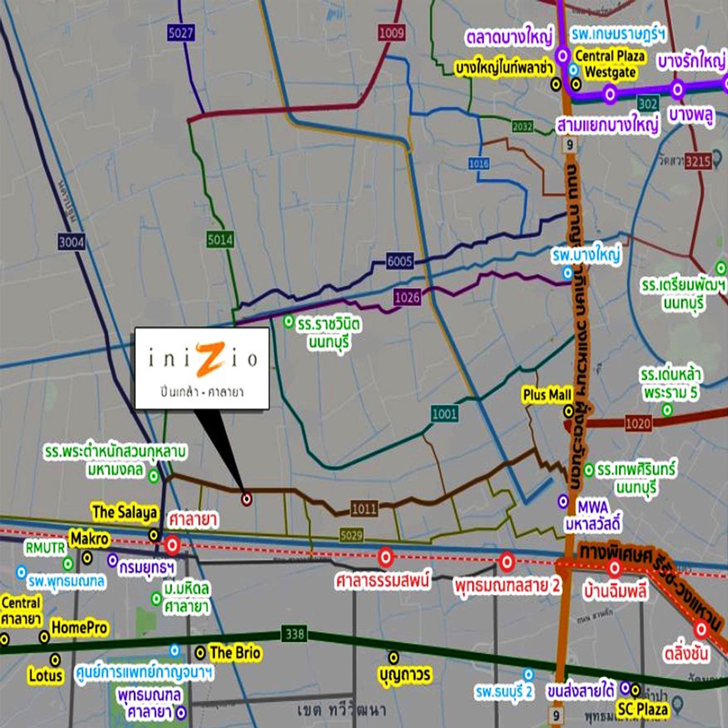728x728 pixels.
Task: Click the route 338 road label
Action: 294,634
